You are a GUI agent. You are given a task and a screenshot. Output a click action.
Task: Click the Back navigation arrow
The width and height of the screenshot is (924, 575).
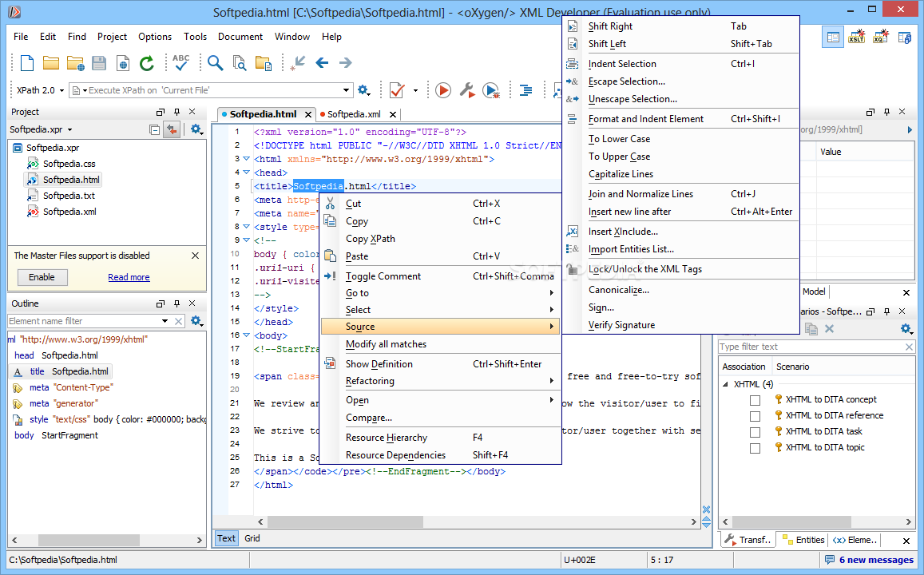(322, 62)
